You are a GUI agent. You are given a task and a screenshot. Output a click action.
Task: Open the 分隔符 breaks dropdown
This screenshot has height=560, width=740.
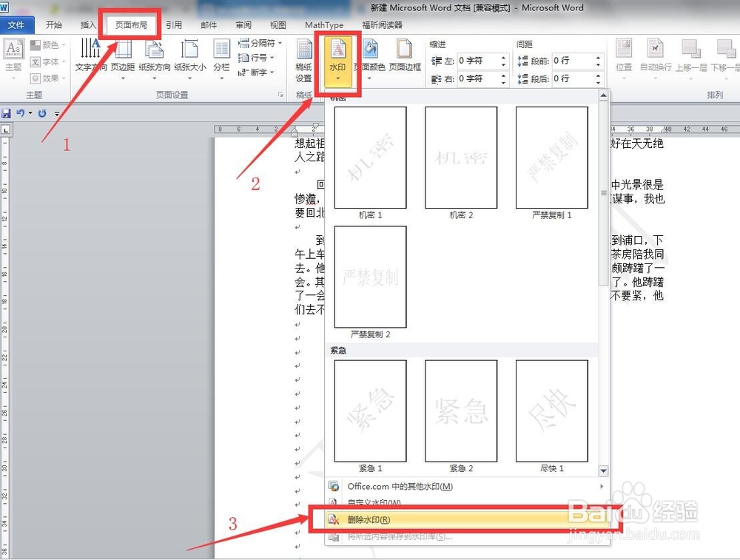point(260,43)
